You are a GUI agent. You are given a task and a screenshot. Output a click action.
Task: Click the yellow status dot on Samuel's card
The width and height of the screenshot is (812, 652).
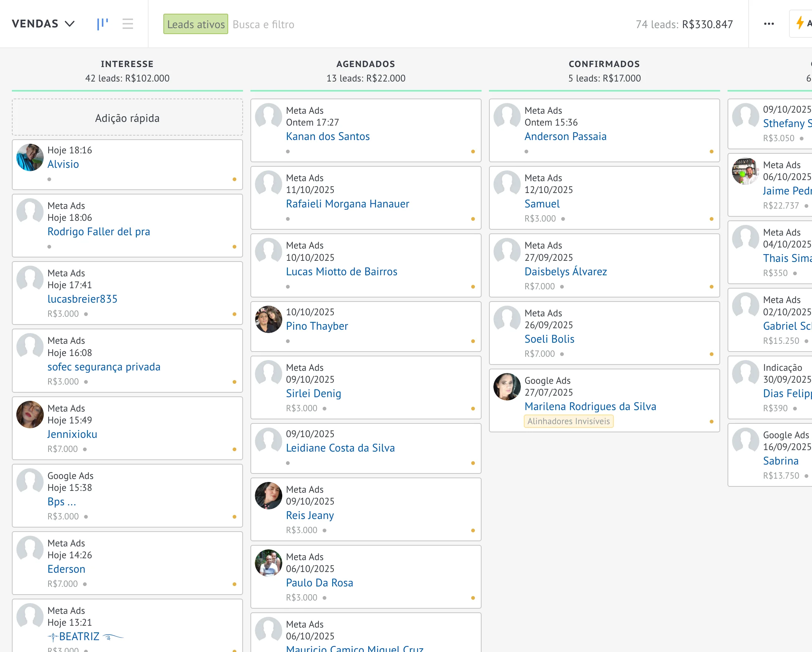pyautogui.click(x=711, y=219)
